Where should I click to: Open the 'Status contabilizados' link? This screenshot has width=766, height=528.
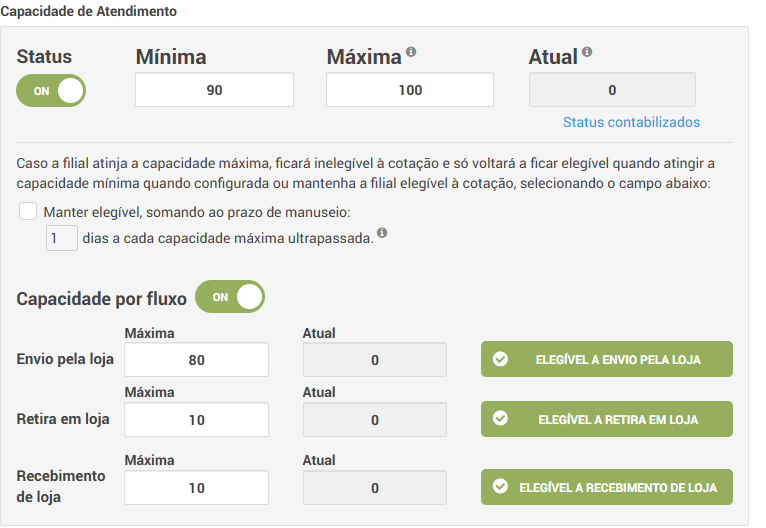[631, 122]
